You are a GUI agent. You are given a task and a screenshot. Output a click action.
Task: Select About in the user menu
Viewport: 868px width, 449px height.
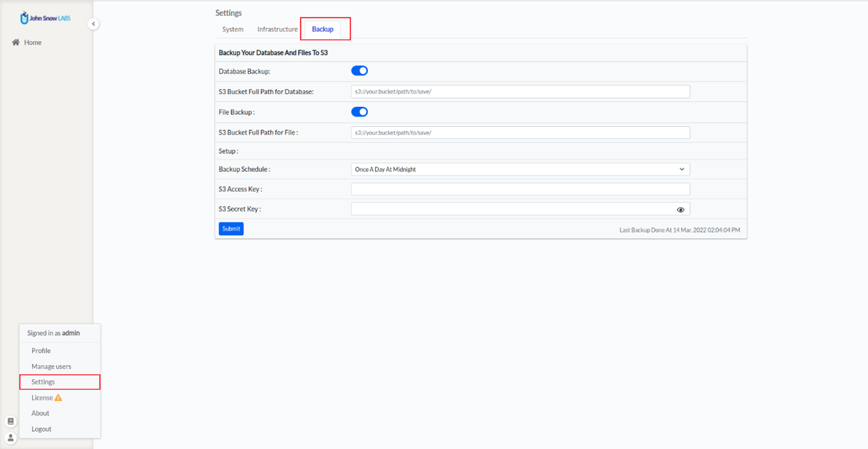tap(40, 413)
